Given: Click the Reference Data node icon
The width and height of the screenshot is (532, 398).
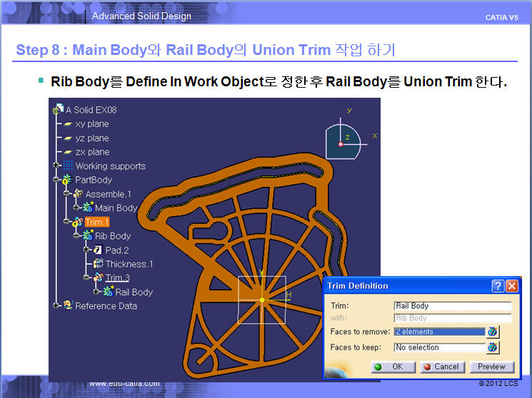Looking at the screenshot, I should tap(68, 306).
